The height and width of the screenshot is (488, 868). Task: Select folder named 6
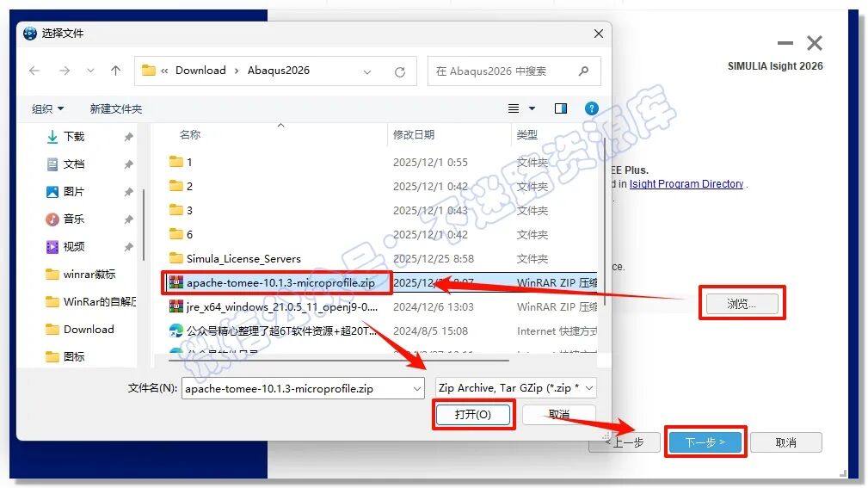click(x=188, y=234)
